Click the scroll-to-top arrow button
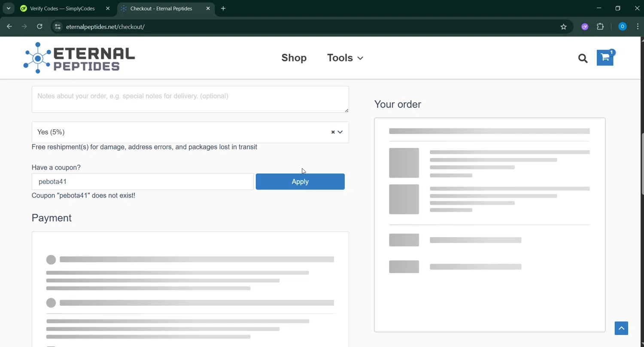 point(621,328)
